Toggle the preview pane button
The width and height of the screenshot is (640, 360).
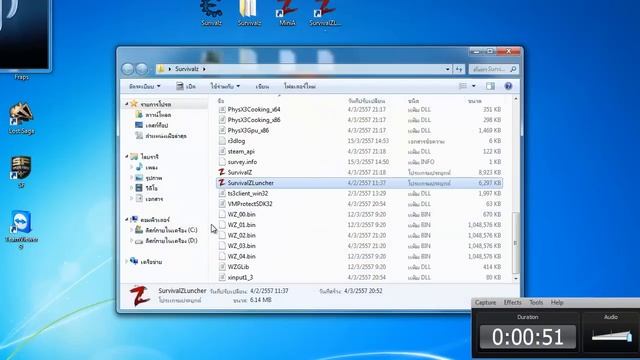pyautogui.click(x=490, y=86)
